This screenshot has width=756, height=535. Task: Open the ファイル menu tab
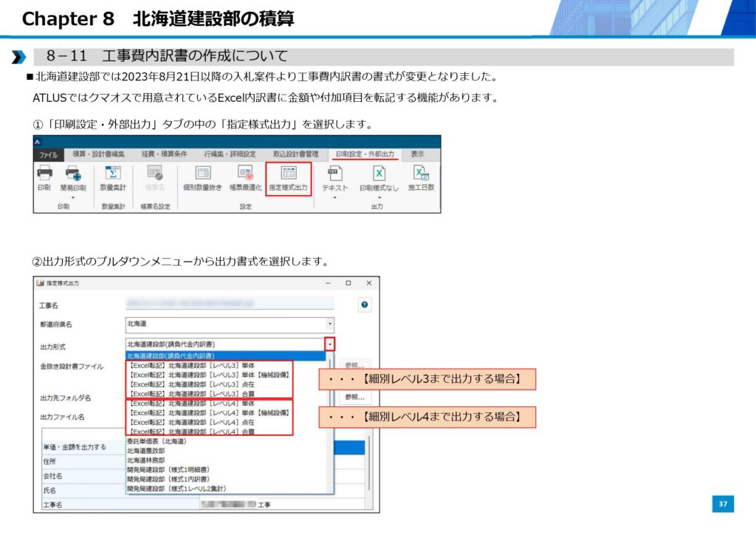point(48,154)
